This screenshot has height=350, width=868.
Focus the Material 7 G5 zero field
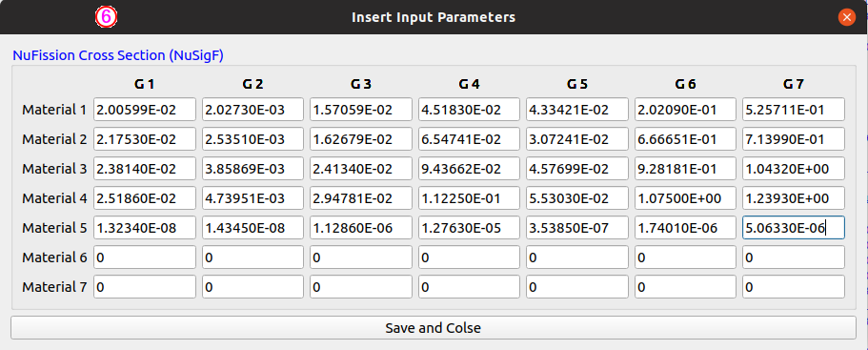(577, 287)
